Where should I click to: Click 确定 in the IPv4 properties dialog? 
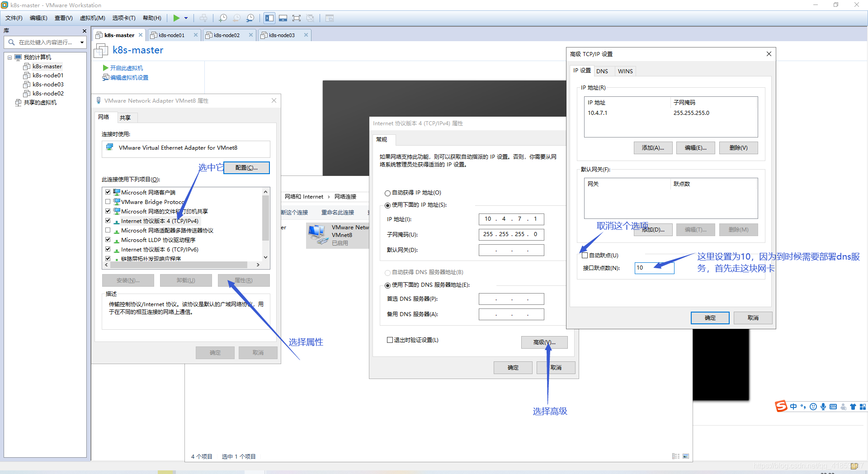coord(513,368)
